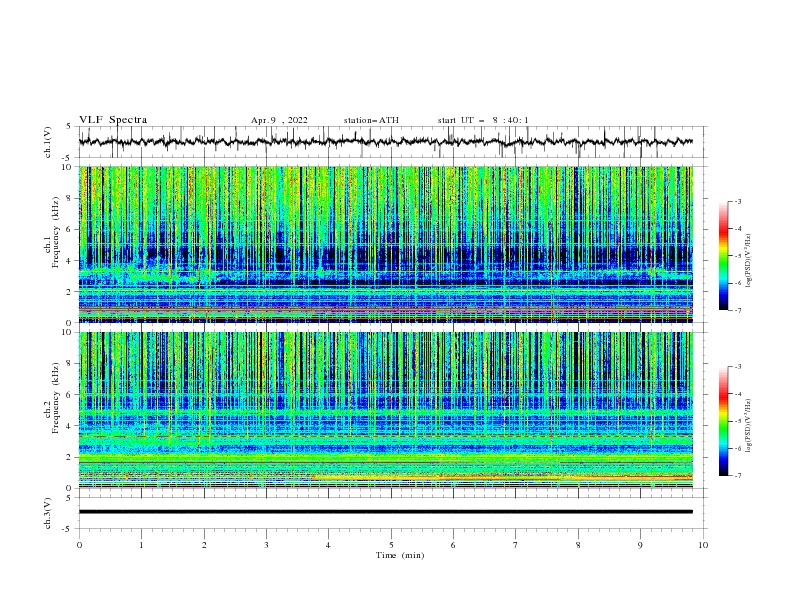Click time axis tick label "6"
The height and width of the screenshot is (612, 792).
coord(453,545)
